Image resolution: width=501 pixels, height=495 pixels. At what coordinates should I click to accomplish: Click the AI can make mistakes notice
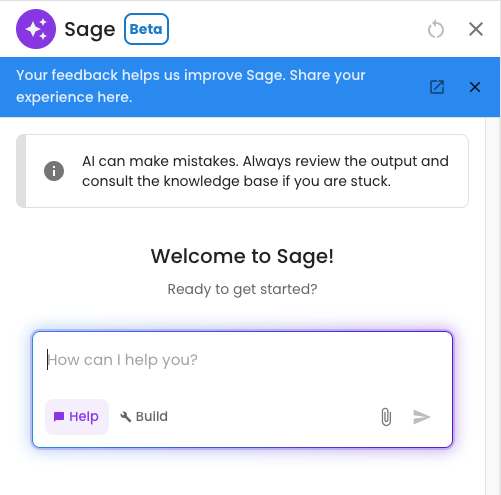[x=242, y=171]
